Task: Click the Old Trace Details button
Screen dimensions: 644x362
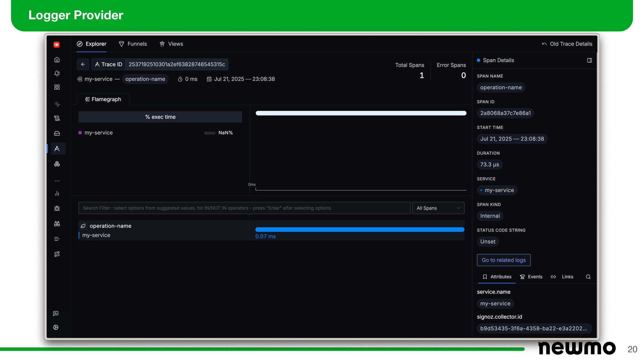Action: 567,44
